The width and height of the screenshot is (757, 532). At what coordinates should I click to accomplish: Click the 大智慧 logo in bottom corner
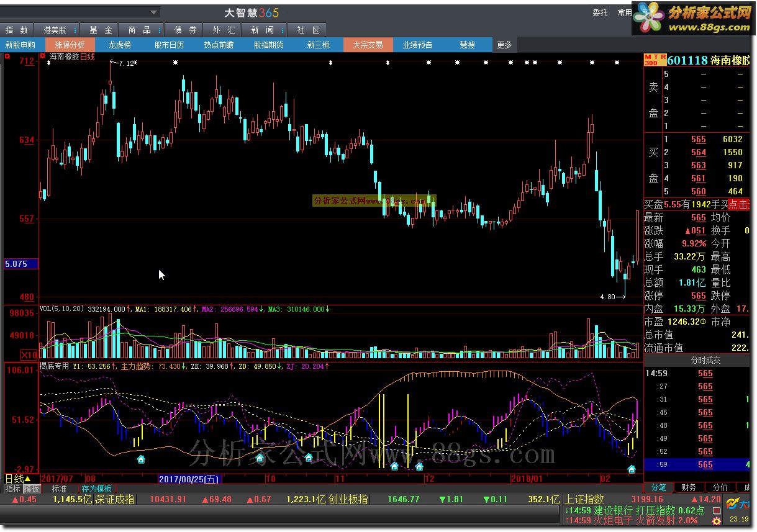coord(737,503)
